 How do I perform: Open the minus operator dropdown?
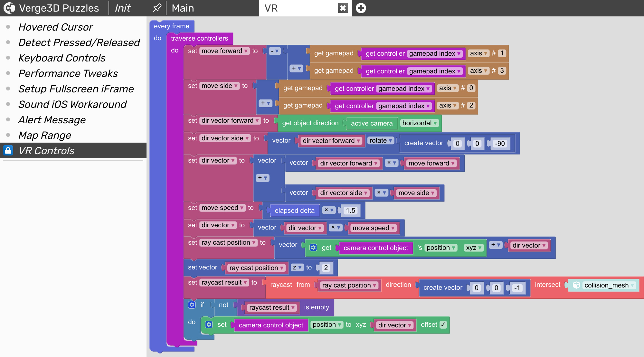pos(275,51)
